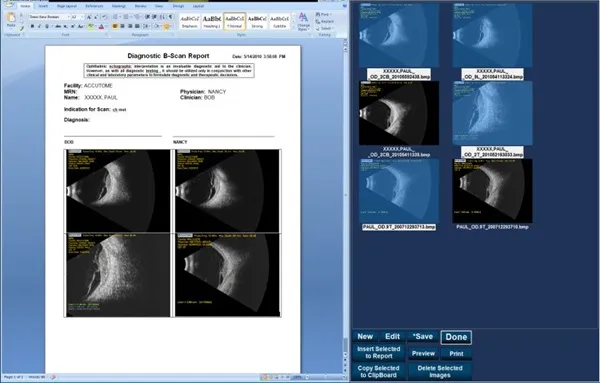Open the Change Styles icon

tap(303, 21)
